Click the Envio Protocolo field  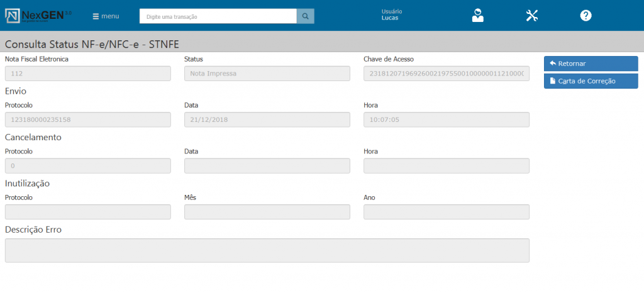click(x=88, y=119)
